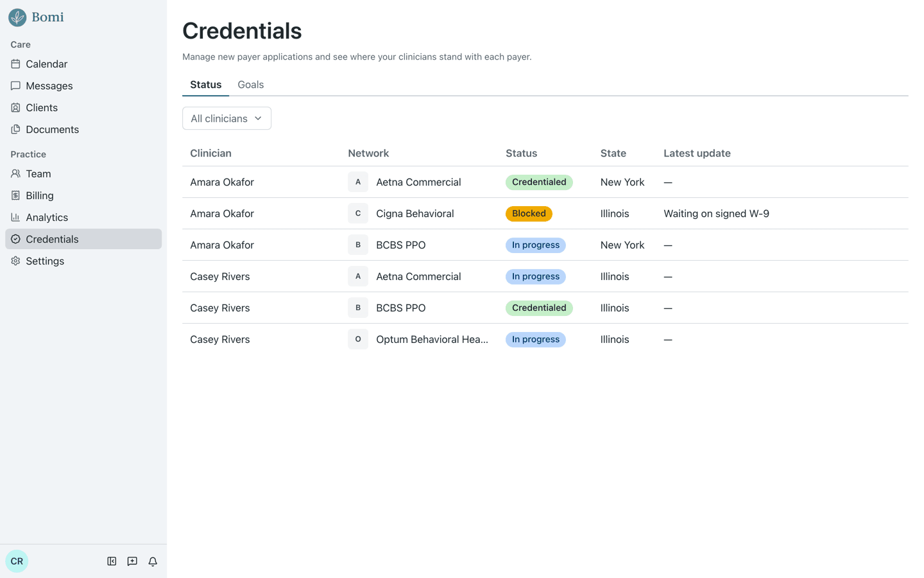Click Amara Okafor in the Cigna Behavioral row
Image resolution: width=924 pixels, height=578 pixels.
pos(222,214)
